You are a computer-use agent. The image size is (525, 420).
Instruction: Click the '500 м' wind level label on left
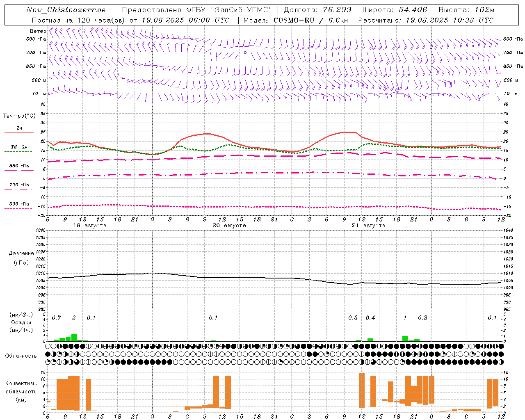tap(39, 80)
